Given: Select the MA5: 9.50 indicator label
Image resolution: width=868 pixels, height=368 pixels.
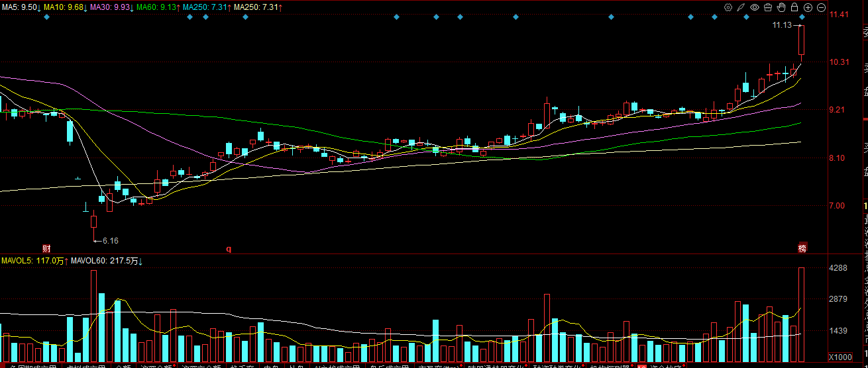Looking at the screenshot, I should (21, 7).
